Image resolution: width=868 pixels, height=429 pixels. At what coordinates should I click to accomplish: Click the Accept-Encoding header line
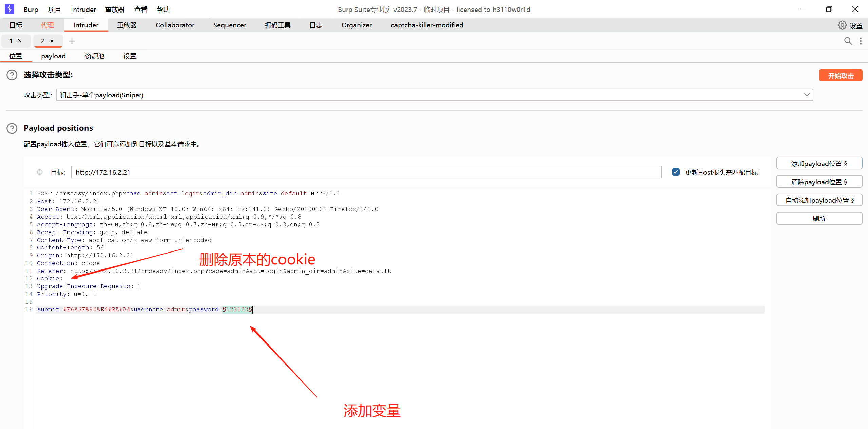[x=92, y=232]
